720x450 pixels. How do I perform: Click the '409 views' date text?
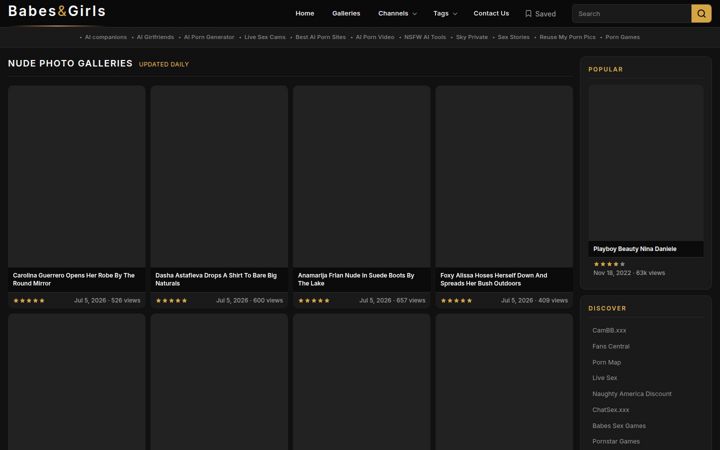(x=534, y=300)
